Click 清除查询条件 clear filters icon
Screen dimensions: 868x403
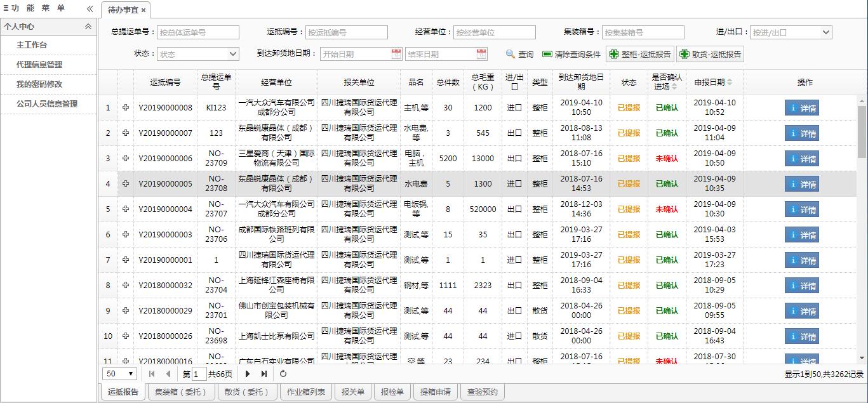click(x=547, y=55)
